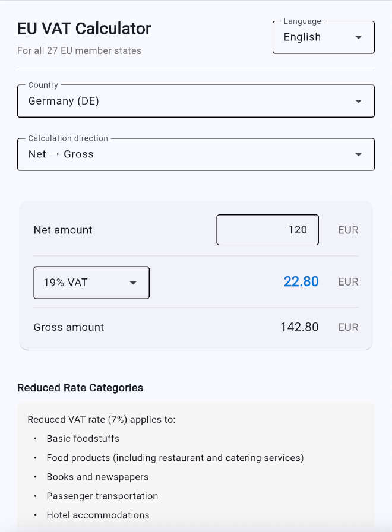Click the Gross amount value 142.80
Image resolution: width=392 pixels, height=532 pixels.
tap(300, 327)
